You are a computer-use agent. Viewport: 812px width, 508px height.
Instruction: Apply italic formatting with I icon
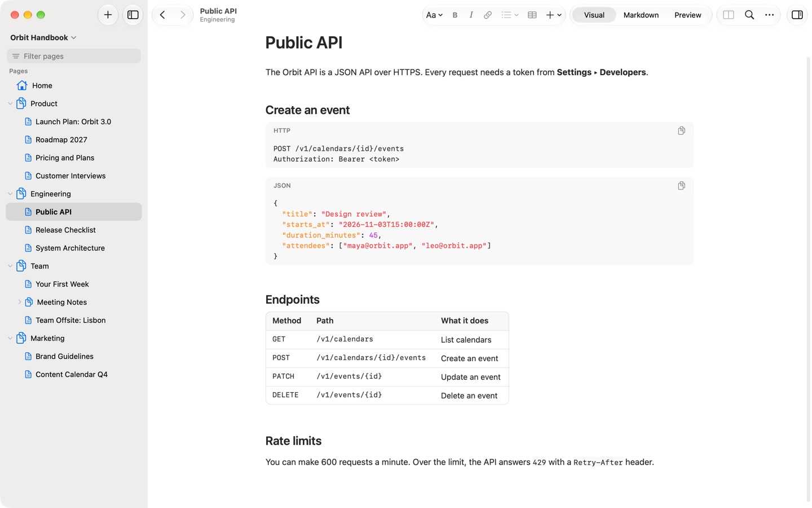pyautogui.click(x=471, y=15)
